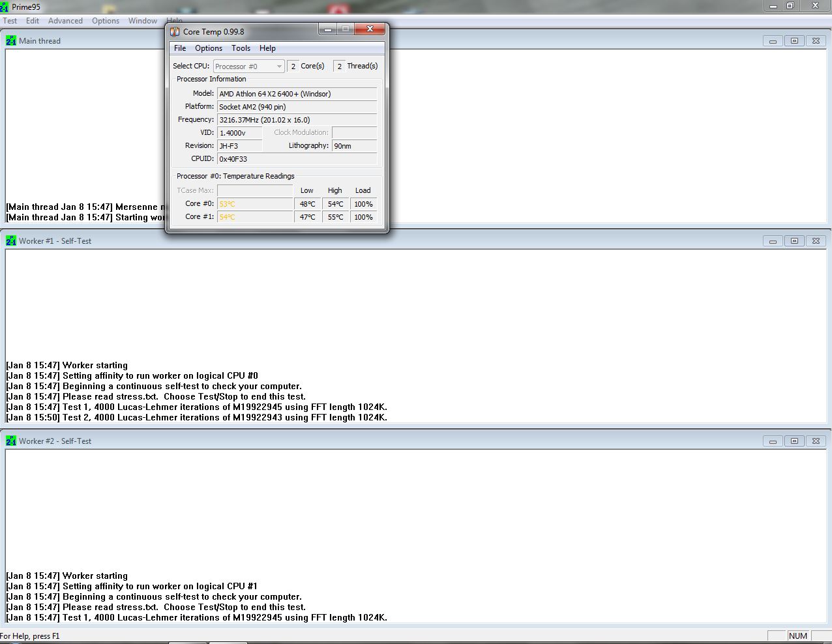Click Core #0 low temperature 48°C
This screenshot has width=832, height=644.
[307, 204]
